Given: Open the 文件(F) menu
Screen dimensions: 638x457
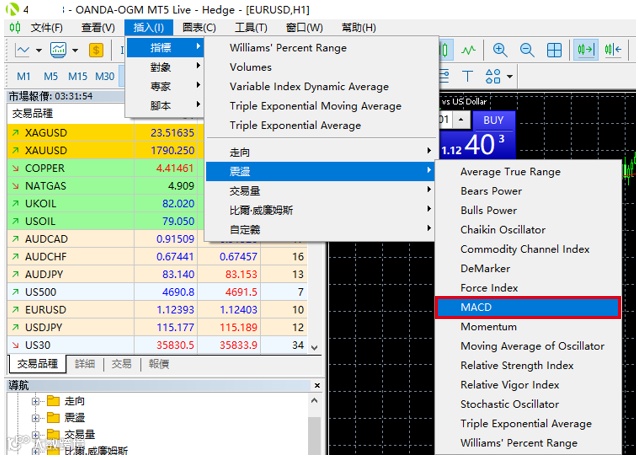Looking at the screenshot, I should pos(47,28).
